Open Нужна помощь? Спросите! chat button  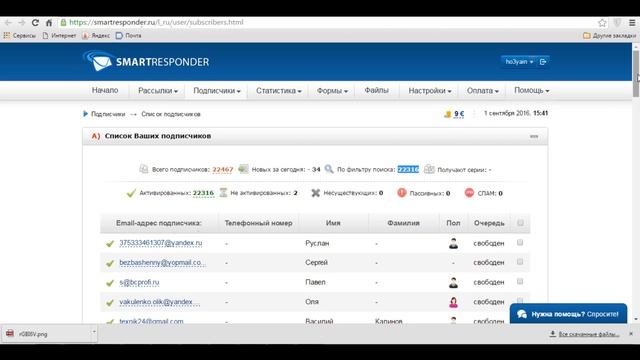click(x=568, y=314)
